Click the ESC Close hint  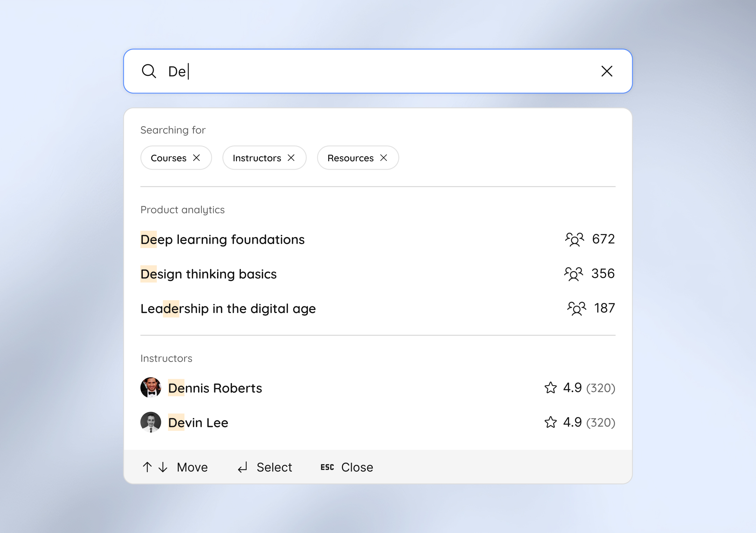tap(346, 467)
